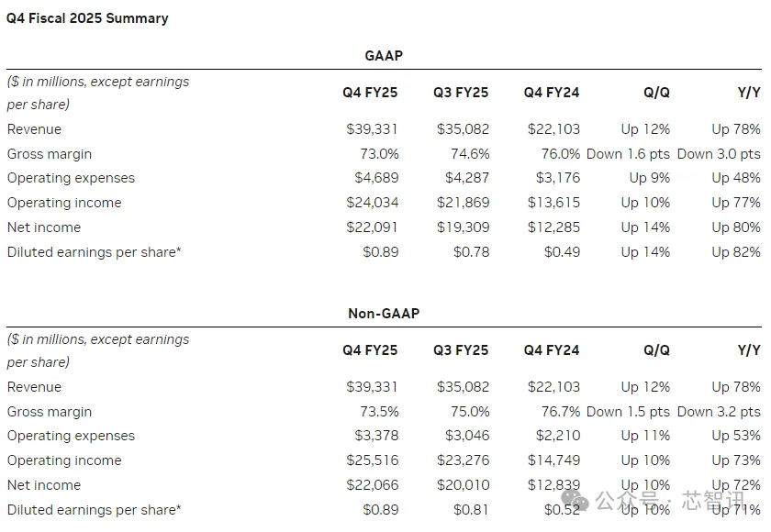Select Non-GAAP operating income $25,516

click(x=373, y=460)
